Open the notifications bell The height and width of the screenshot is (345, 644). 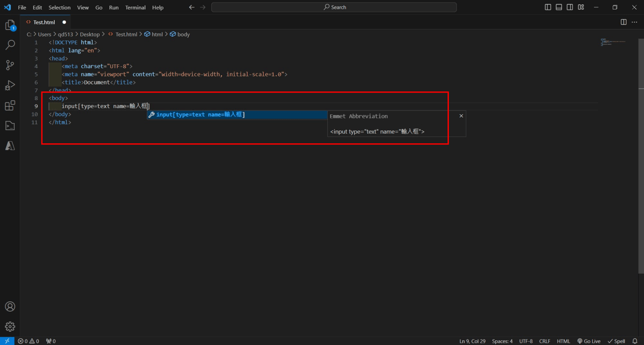[x=635, y=341]
